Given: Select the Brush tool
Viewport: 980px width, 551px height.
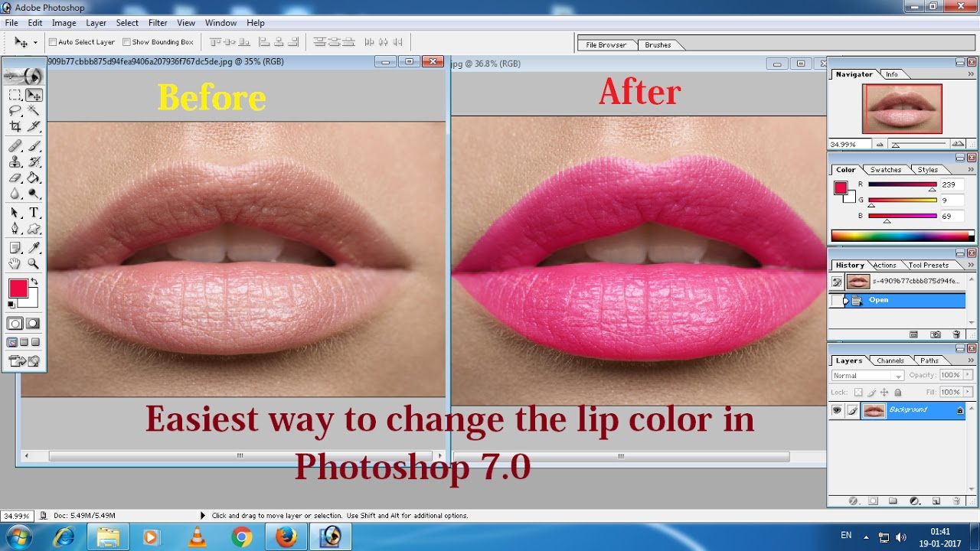Looking at the screenshot, I should 34,146.
